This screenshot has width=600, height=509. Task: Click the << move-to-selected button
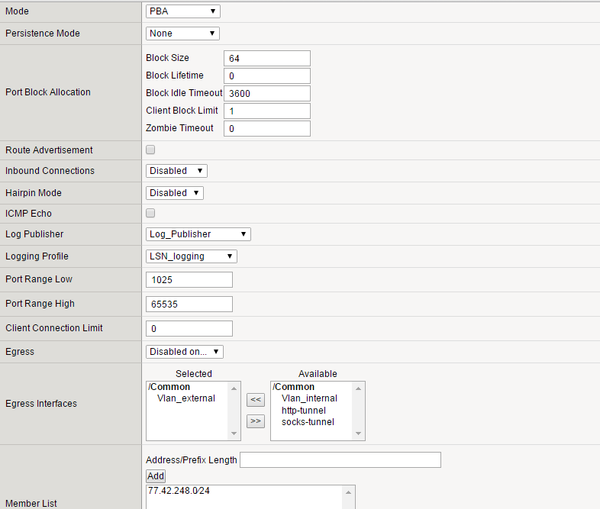[x=256, y=399]
